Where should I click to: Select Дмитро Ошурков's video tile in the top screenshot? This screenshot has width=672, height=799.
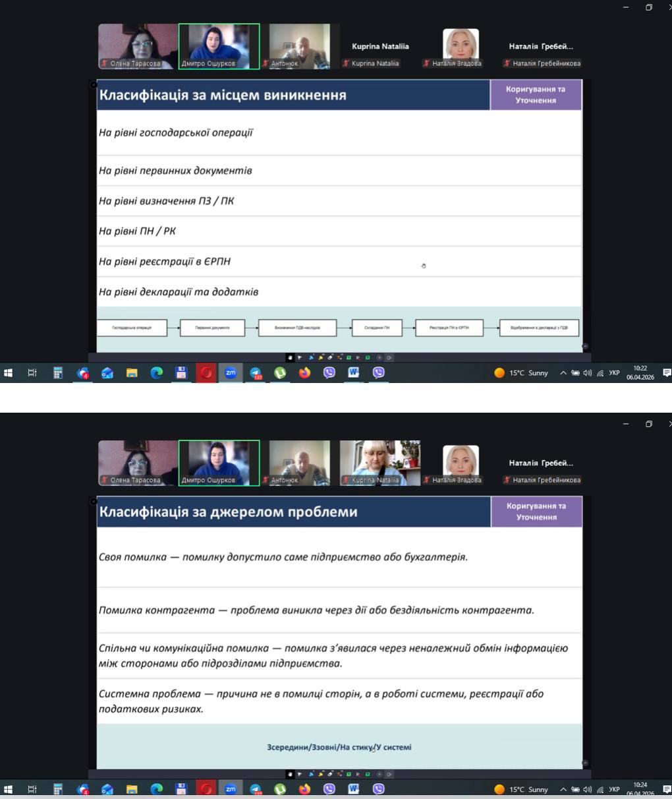[219, 46]
